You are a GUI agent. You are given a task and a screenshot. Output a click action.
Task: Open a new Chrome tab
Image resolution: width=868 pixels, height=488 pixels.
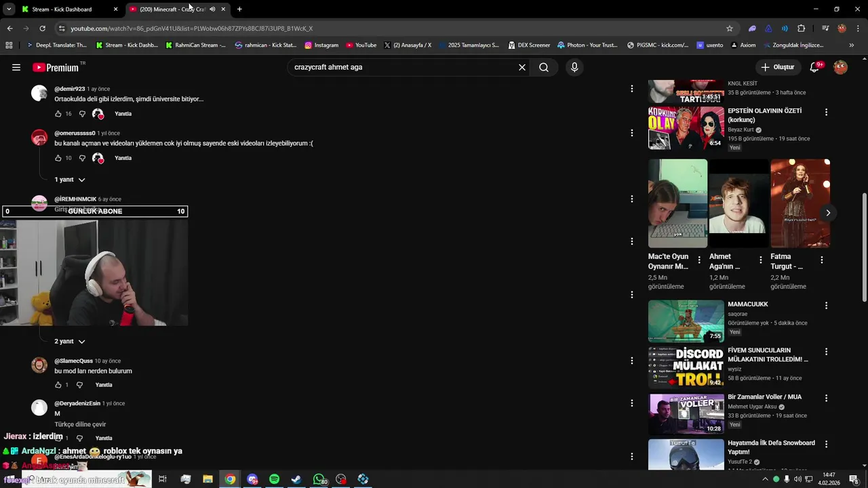click(x=239, y=9)
